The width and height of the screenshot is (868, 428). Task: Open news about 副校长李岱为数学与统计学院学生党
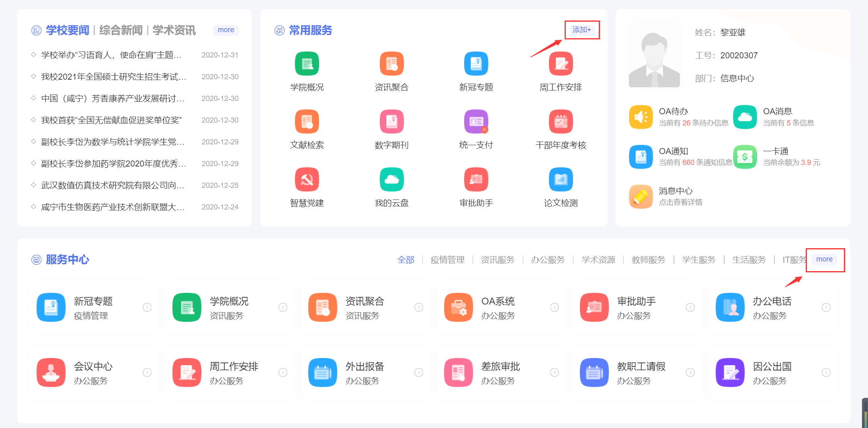(x=113, y=142)
